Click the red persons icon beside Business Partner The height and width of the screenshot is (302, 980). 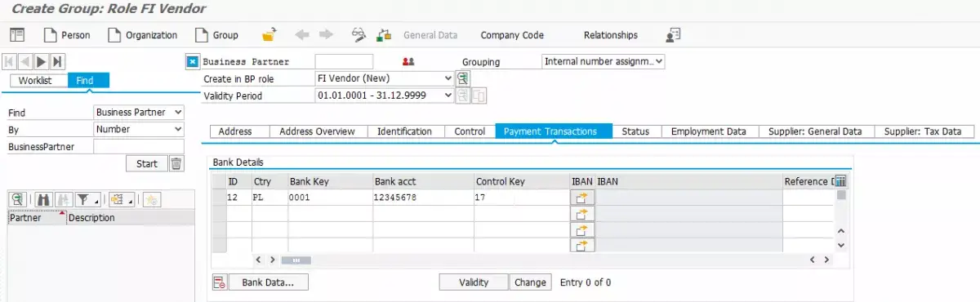(x=408, y=61)
